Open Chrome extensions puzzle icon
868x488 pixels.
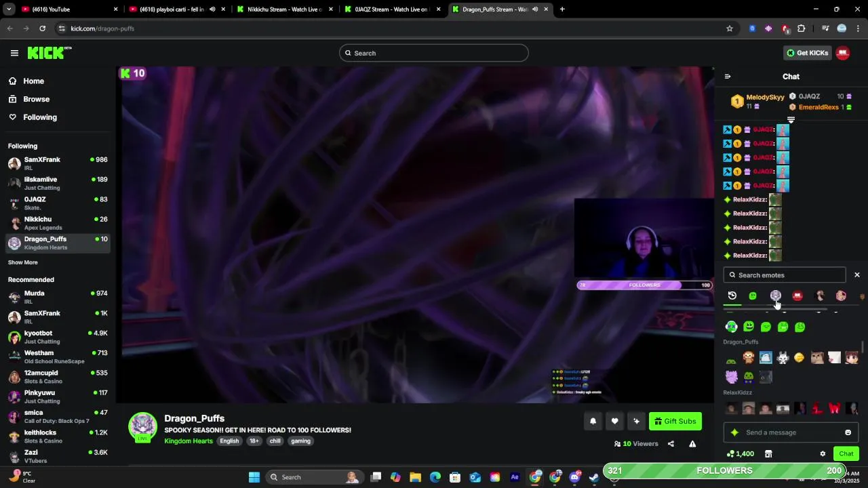tap(802, 28)
